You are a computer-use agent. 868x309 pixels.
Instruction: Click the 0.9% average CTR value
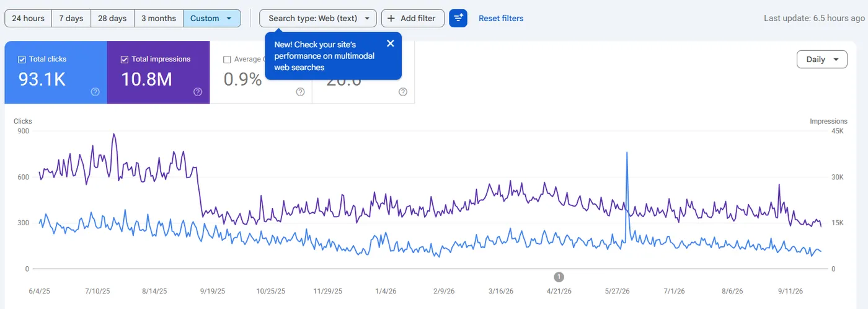(242, 79)
